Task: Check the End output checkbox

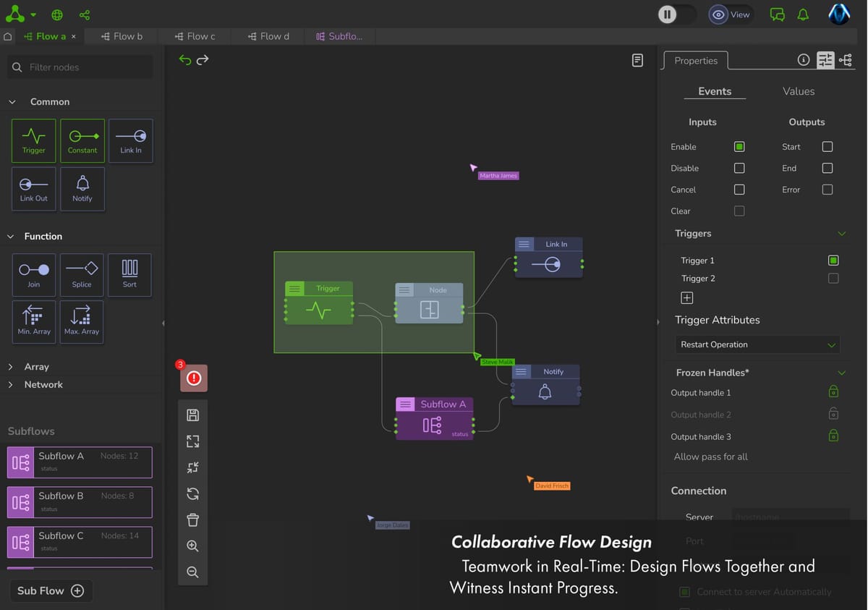Action: [827, 168]
